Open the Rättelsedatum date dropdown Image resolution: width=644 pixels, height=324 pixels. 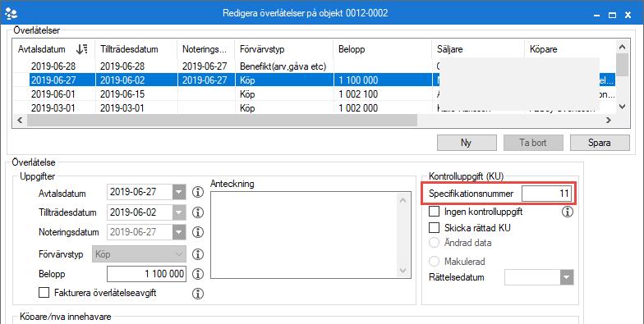tap(567, 277)
